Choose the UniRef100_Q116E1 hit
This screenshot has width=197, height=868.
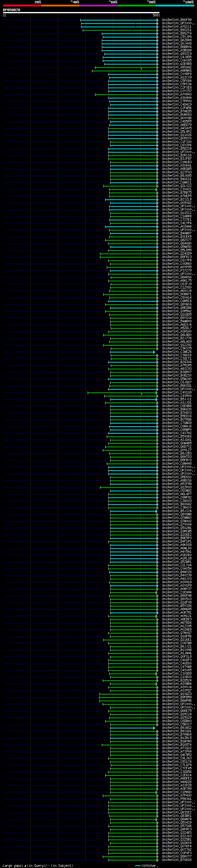(x=177, y=640)
